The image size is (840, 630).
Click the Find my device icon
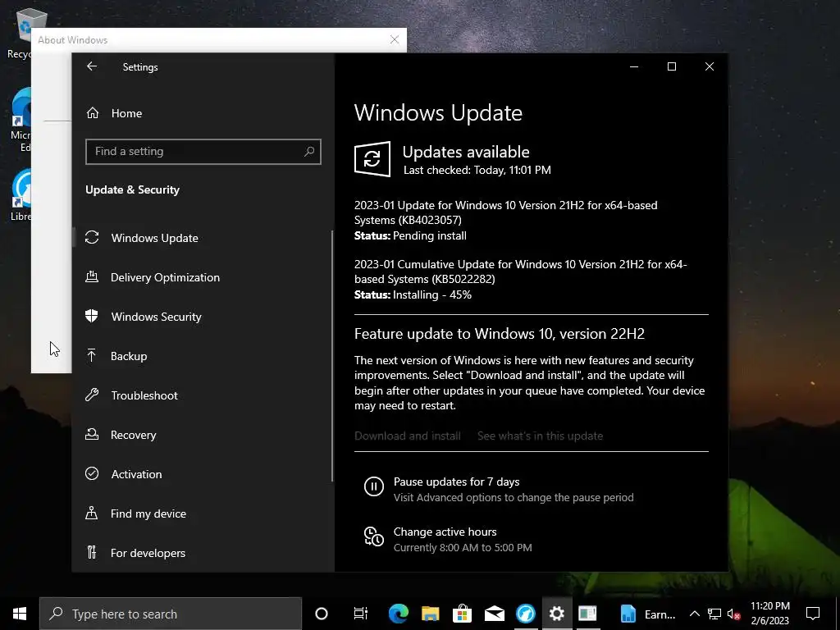click(x=92, y=513)
